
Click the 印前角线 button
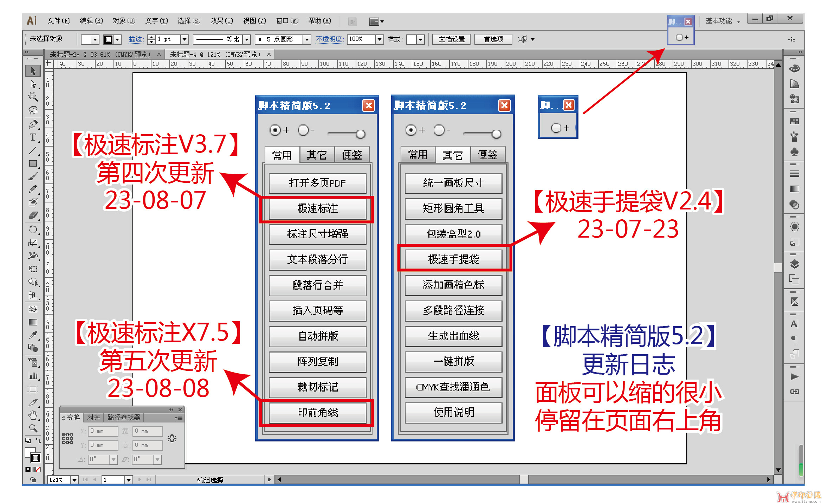pyautogui.click(x=317, y=412)
